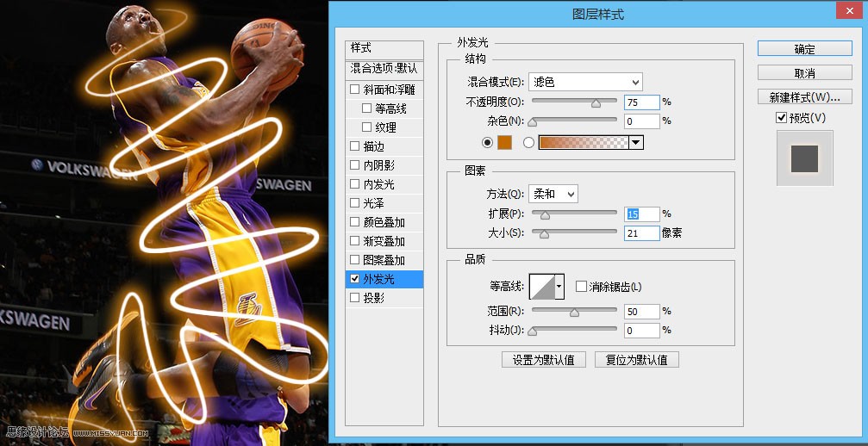
Task: Enable the 内发光 checkbox
Action: point(355,184)
